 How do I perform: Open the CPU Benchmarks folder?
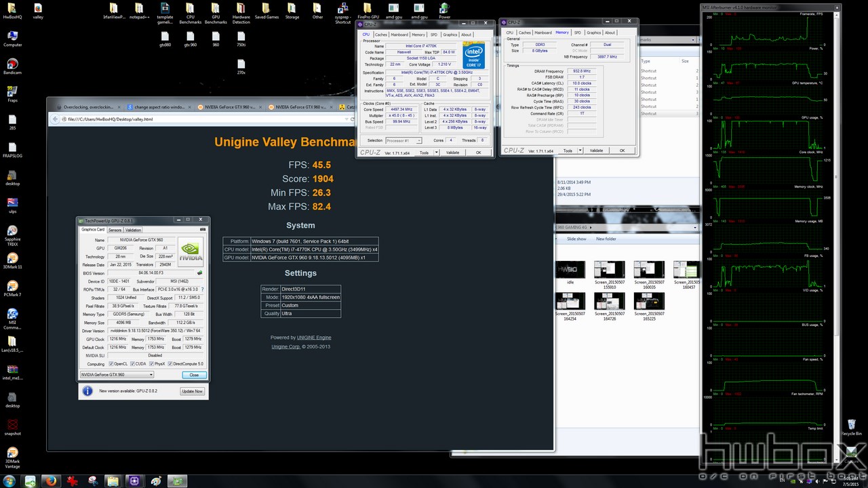click(x=190, y=12)
